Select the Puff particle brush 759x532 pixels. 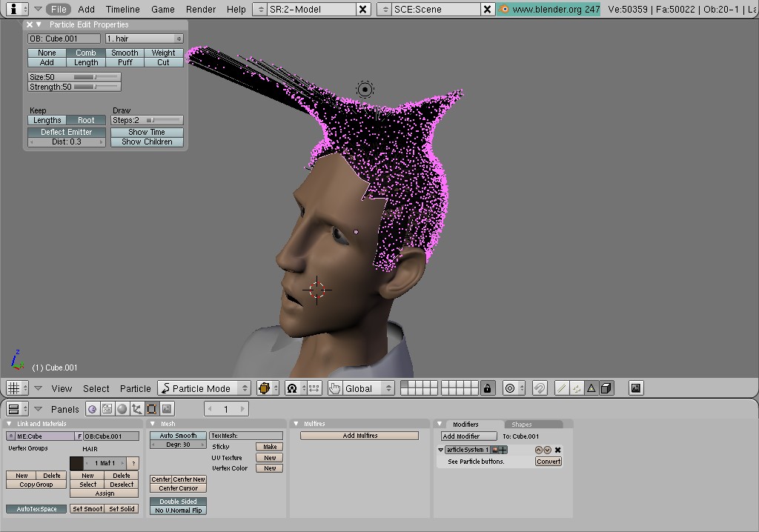click(x=125, y=62)
